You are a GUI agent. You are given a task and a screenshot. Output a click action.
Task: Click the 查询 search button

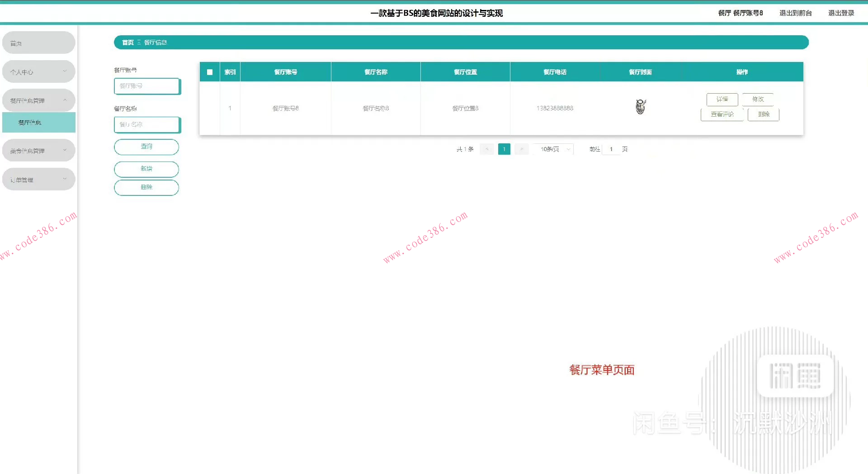pyautogui.click(x=146, y=147)
